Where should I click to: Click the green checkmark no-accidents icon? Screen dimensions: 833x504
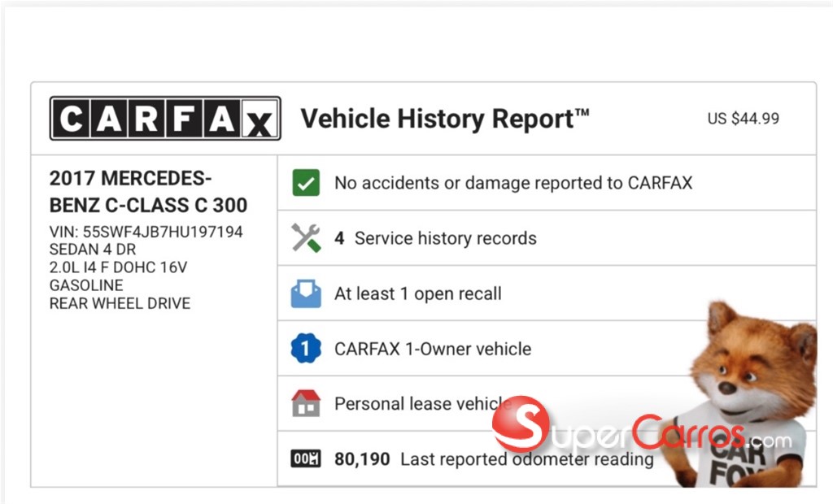[x=306, y=183]
